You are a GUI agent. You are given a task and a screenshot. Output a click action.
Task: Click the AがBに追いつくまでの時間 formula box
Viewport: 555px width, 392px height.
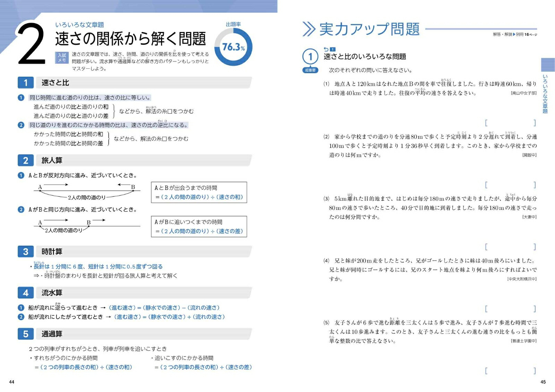pyautogui.click(x=199, y=227)
